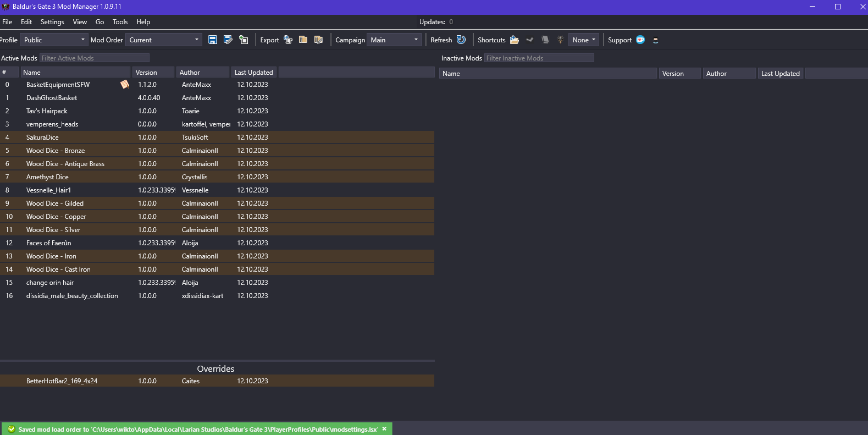Open the Edit menu
Viewport: 868px width, 435px height.
pos(26,22)
